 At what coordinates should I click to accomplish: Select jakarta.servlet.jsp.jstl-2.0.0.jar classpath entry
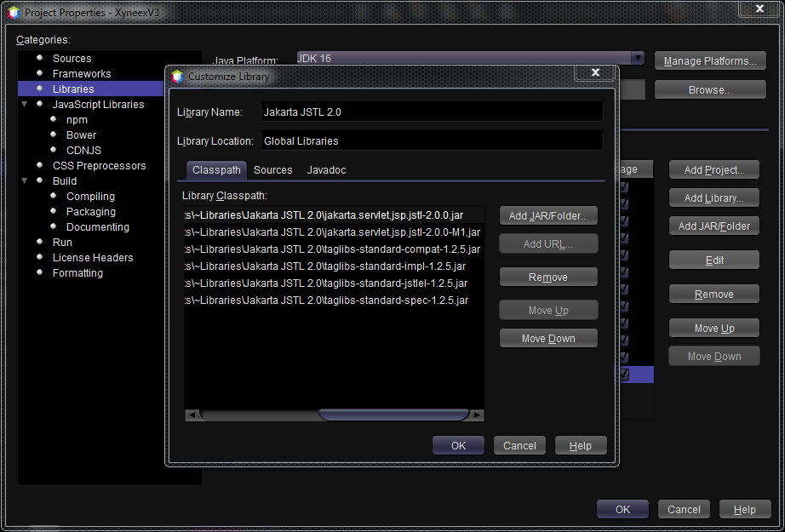pos(335,215)
